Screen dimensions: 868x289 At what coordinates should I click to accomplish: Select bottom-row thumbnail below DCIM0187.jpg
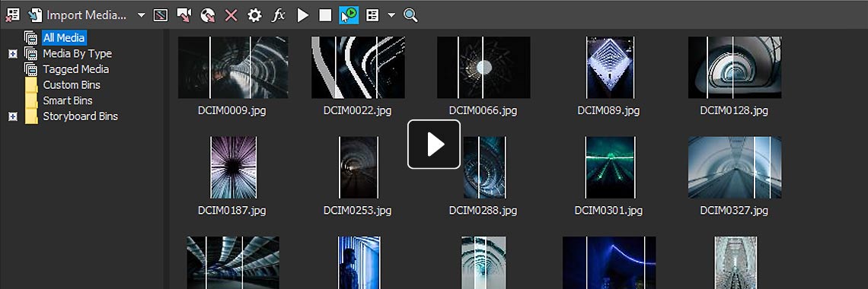[x=232, y=262]
